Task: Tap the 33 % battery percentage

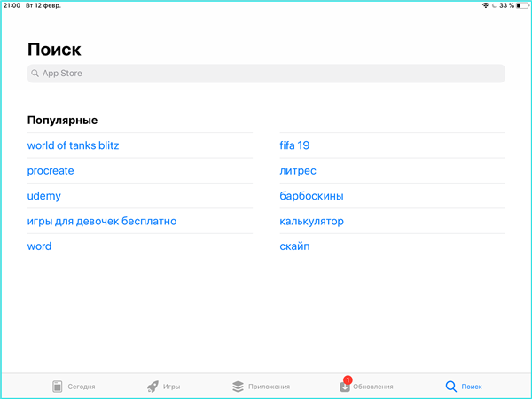Action: pos(506,5)
